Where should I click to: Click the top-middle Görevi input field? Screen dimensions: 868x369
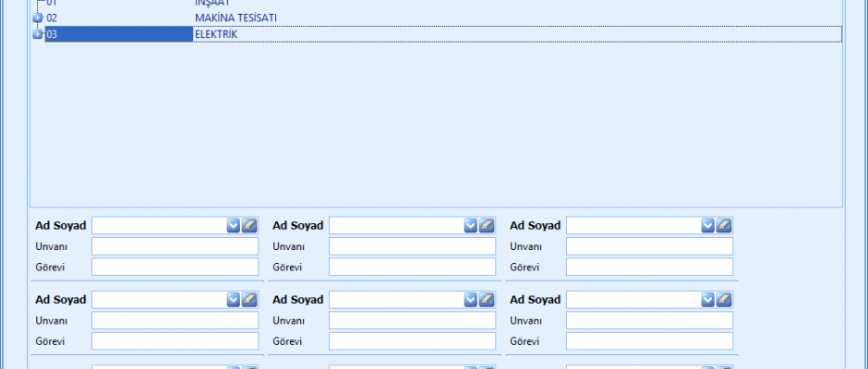412,267
